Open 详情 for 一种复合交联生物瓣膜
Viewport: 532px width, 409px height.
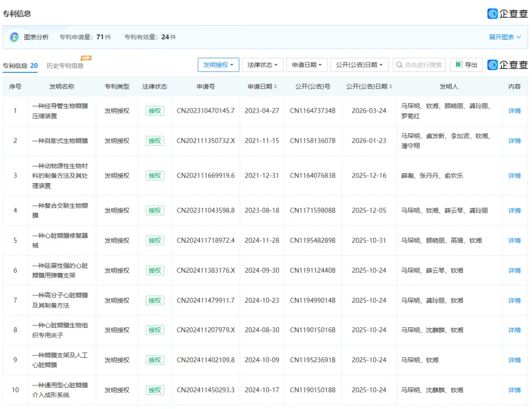(514, 211)
